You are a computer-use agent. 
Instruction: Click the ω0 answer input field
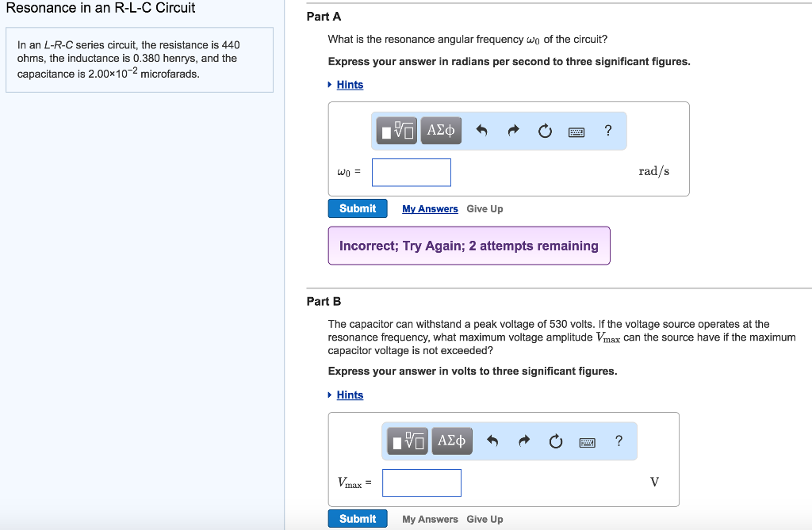pos(411,172)
